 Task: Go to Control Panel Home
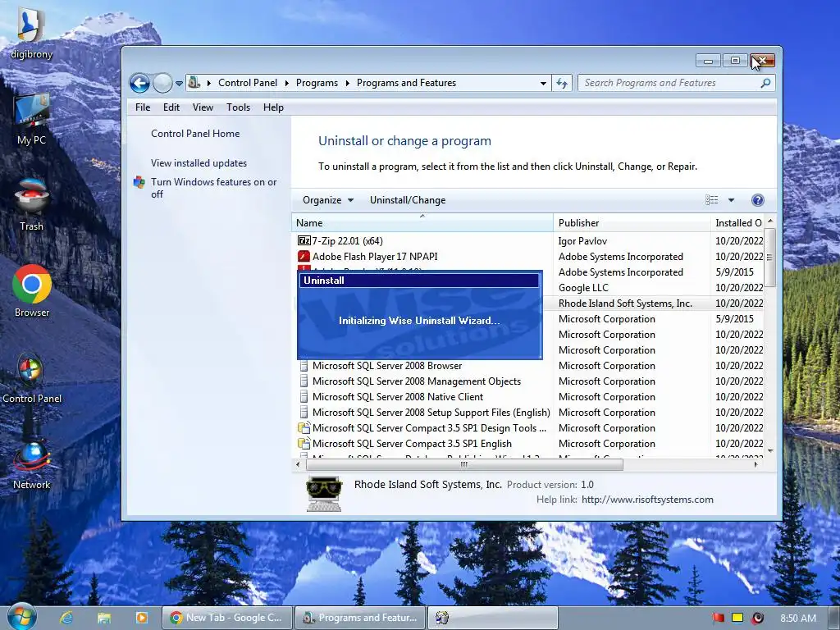195,134
